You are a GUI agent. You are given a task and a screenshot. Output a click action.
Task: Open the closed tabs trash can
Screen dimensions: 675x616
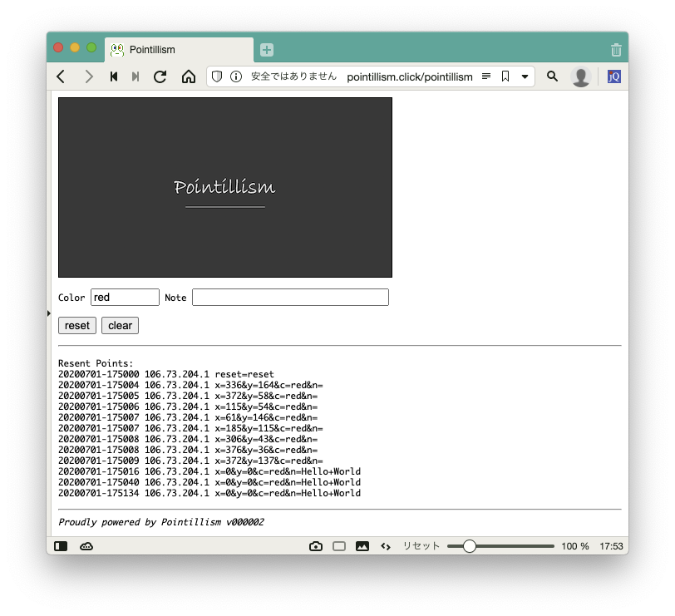point(615,50)
